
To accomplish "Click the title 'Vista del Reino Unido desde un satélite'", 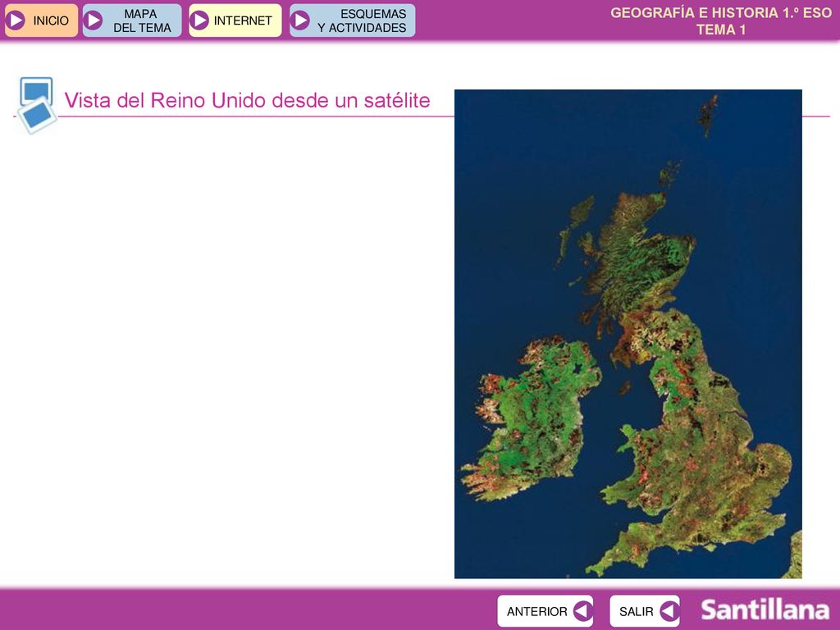I will (247, 100).
